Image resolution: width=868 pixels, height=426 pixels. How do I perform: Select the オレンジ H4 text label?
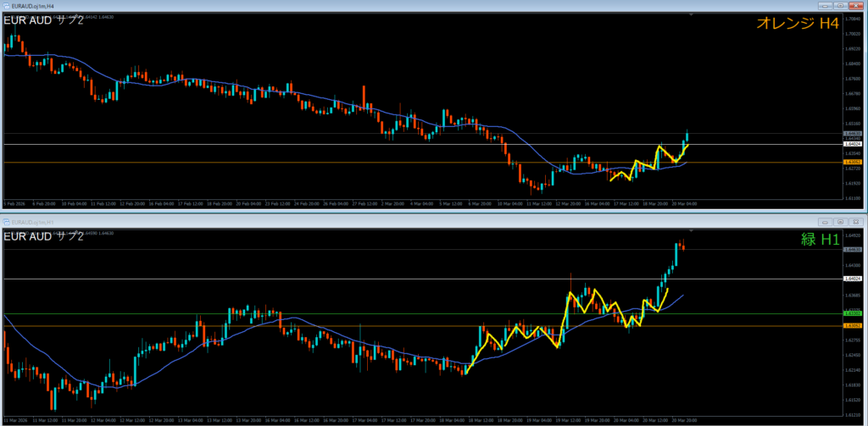[798, 25]
